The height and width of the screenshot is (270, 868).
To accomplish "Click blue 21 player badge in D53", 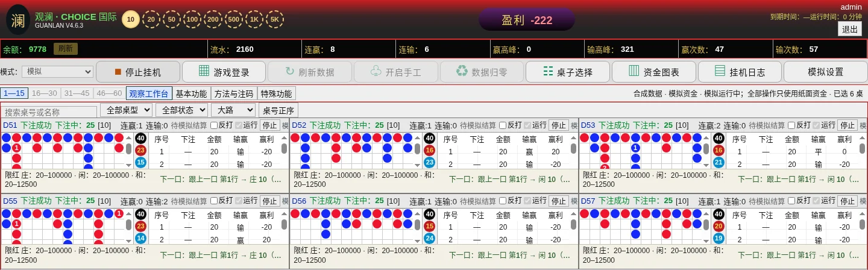I will 719,162.
